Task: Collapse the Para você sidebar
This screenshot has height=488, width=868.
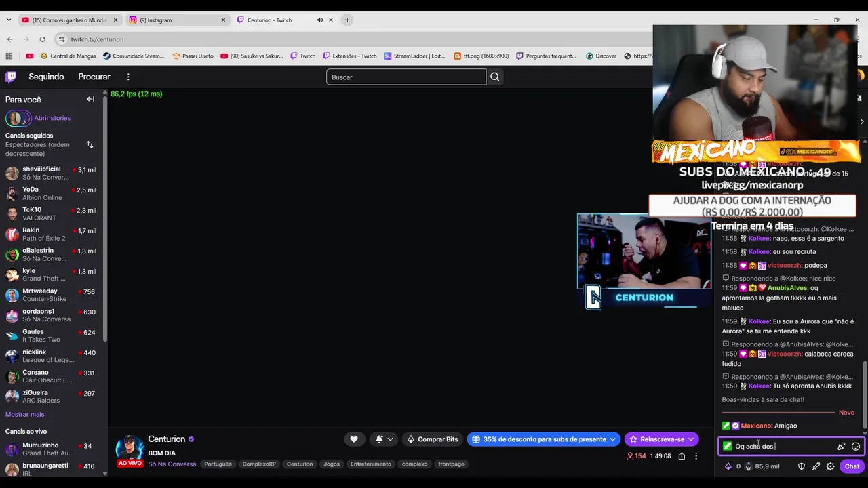Action: click(x=90, y=99)
